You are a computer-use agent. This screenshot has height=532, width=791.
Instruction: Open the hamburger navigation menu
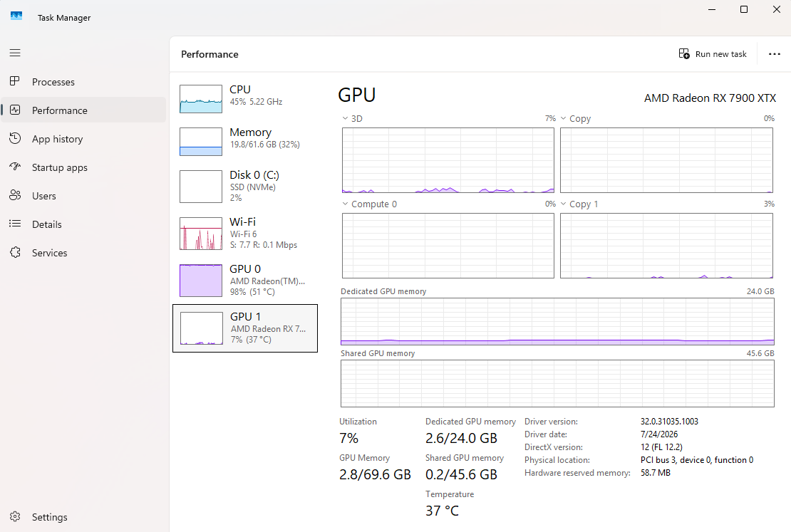[x=15, y=53]
